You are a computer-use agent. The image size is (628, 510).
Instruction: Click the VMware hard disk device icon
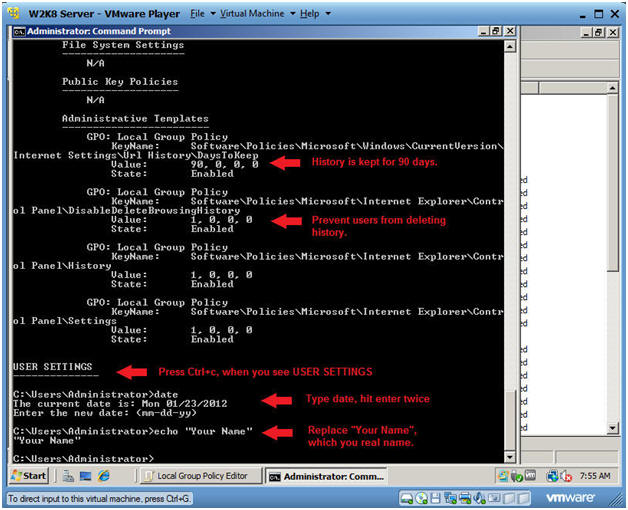(x=407, y=498)
